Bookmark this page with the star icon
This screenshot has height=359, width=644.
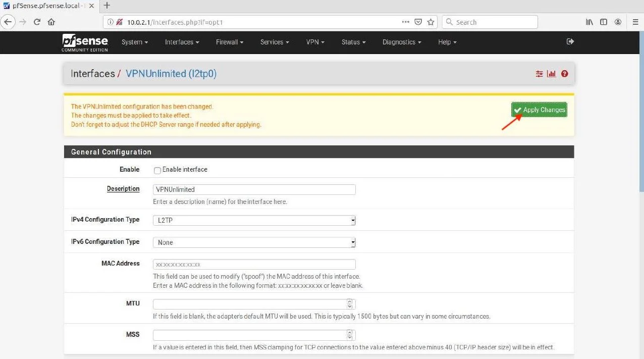pos(431,22)
